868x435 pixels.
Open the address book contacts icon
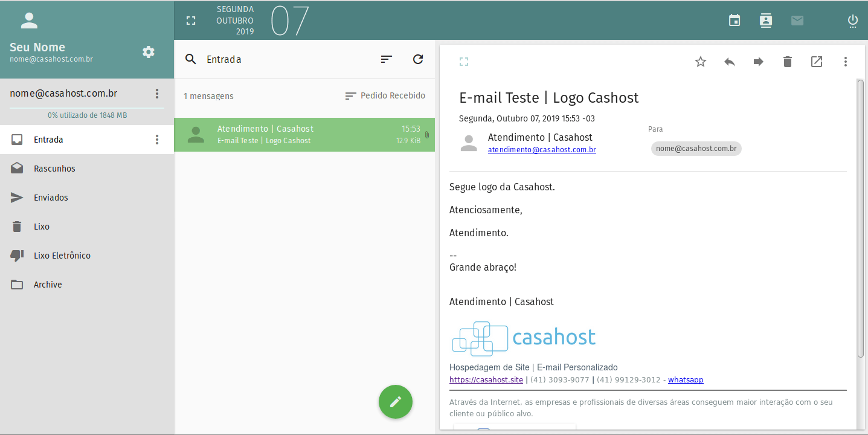click(x=766, y=21)
